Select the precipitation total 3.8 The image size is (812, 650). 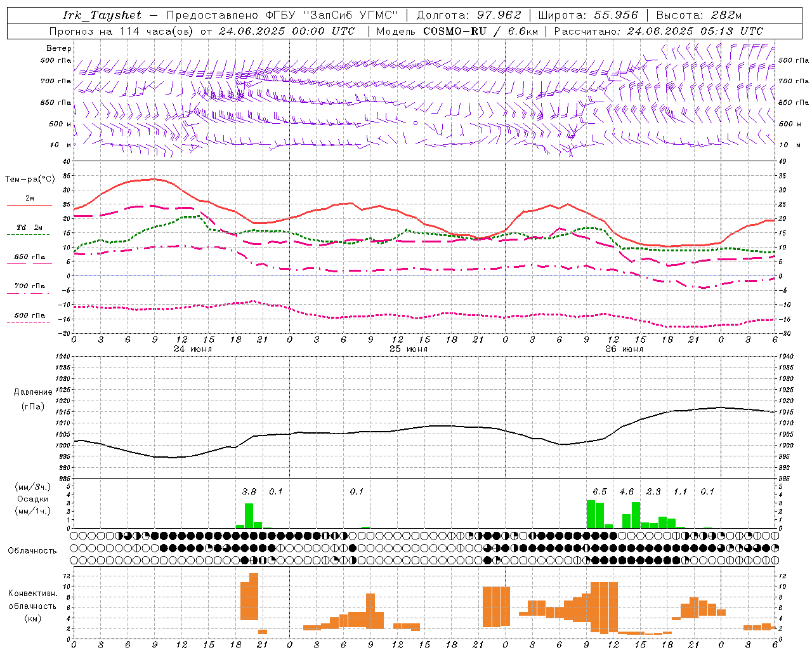coord(249,492)
